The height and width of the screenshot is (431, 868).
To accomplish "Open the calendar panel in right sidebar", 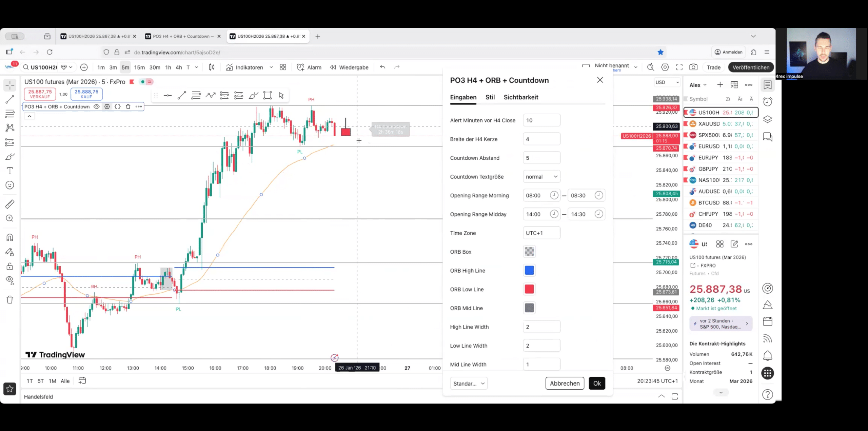I will click(768, 321).
